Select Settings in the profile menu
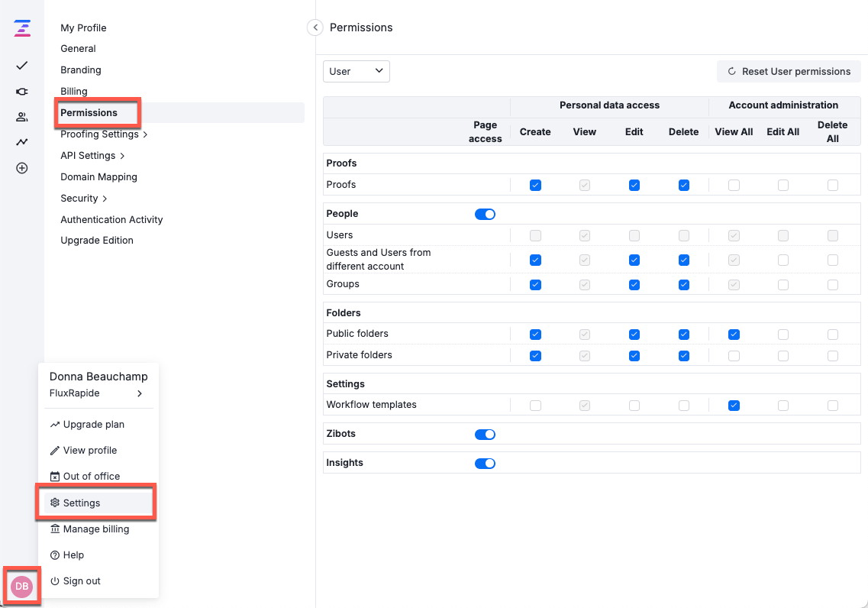Viewport: 868px width, 608px height. (82, 503)
